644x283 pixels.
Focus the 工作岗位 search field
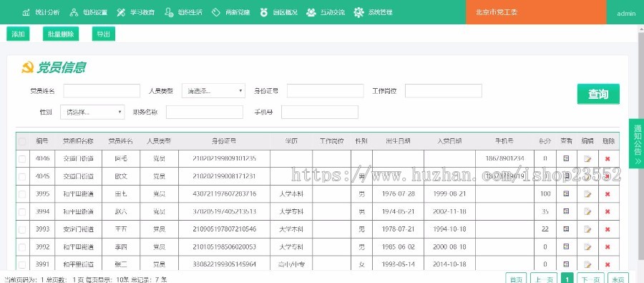pyautogui.click(x=444, y=91)
